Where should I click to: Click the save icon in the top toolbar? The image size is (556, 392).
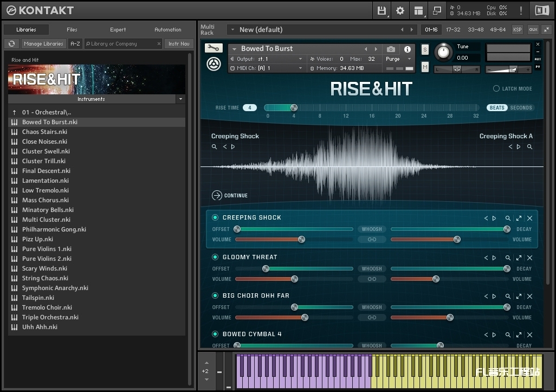pyautogui.click(x=382, y=10)
